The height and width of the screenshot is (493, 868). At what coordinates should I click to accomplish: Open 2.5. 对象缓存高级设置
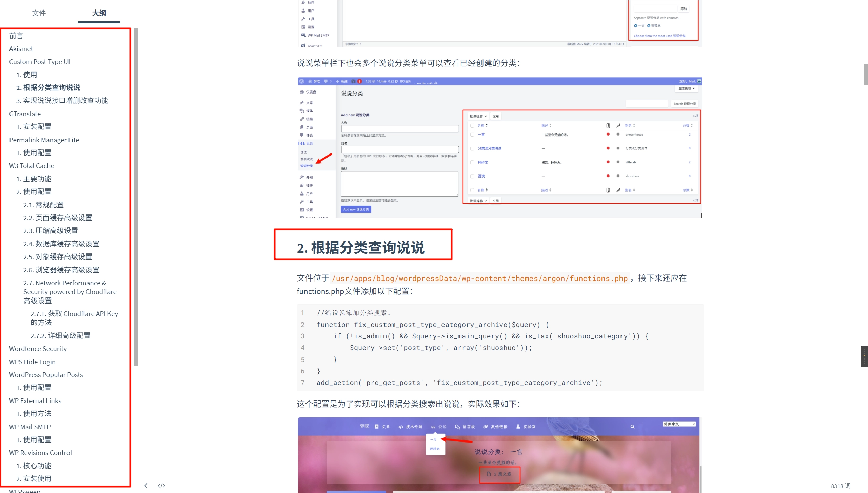point(58,256)
